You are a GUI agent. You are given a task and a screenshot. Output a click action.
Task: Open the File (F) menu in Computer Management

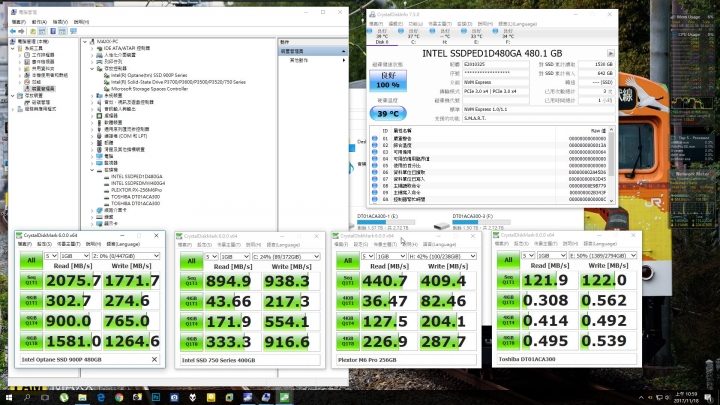tap(18, 22)
